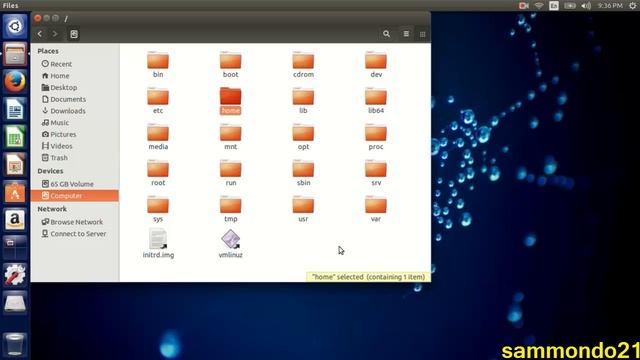This screenshot has width=640, height=360.
Task: Open Trash from launcher bottom
Action: [15, 344]
